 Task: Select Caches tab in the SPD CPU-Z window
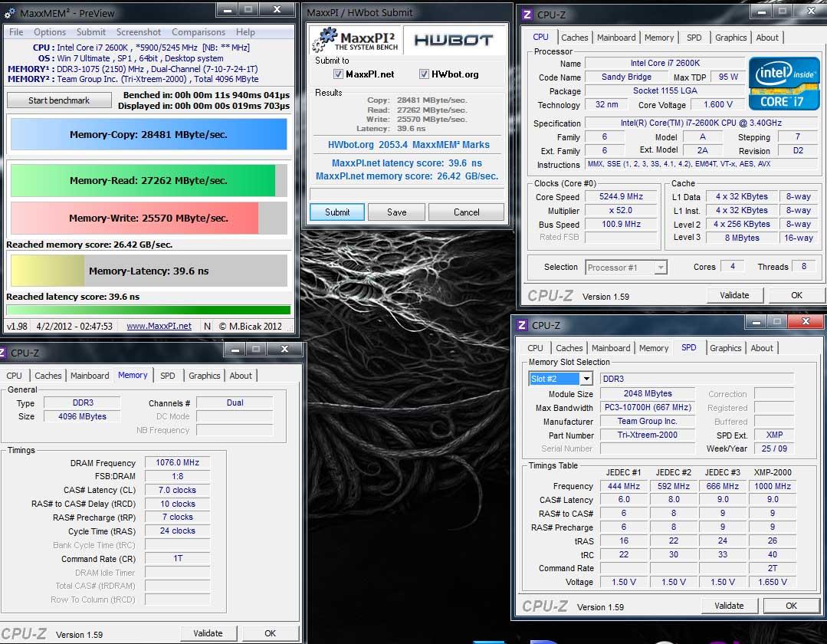(569, 348)
